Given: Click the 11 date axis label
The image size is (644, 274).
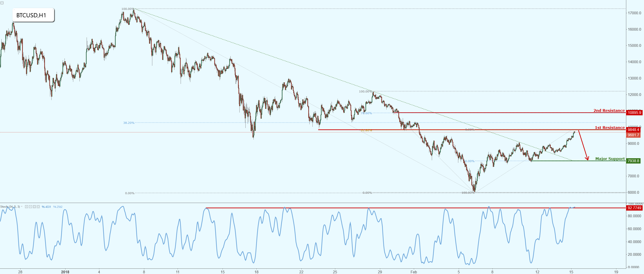Looking at the screenshot, I should [177, 272].
